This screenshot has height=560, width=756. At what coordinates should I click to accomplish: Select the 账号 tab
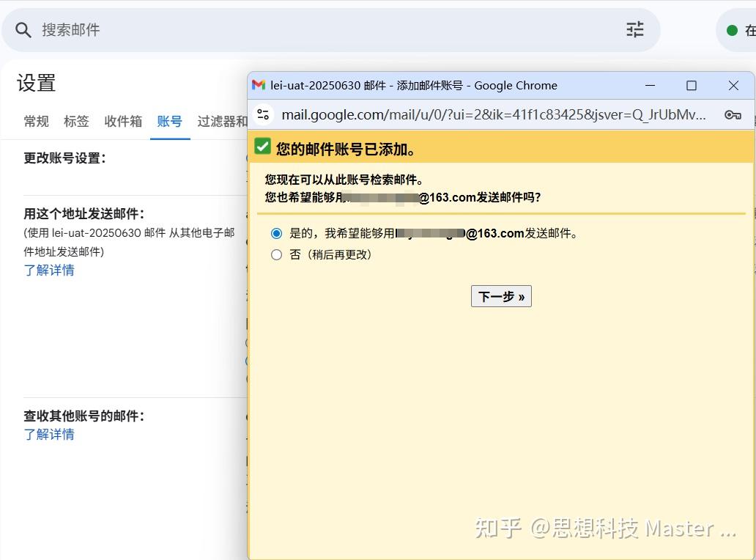[x=170, y=121]
